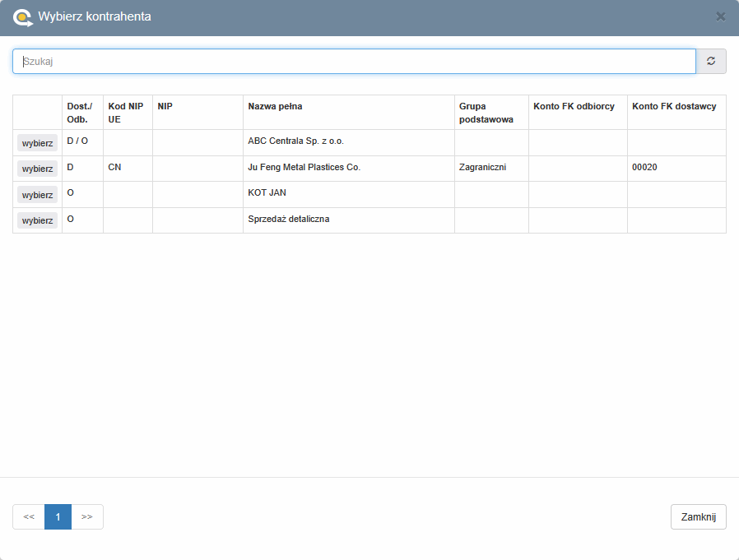This screenshot has height=560, width=739.
Task: Click the app logo in dialog header
Action: [22, 16]
